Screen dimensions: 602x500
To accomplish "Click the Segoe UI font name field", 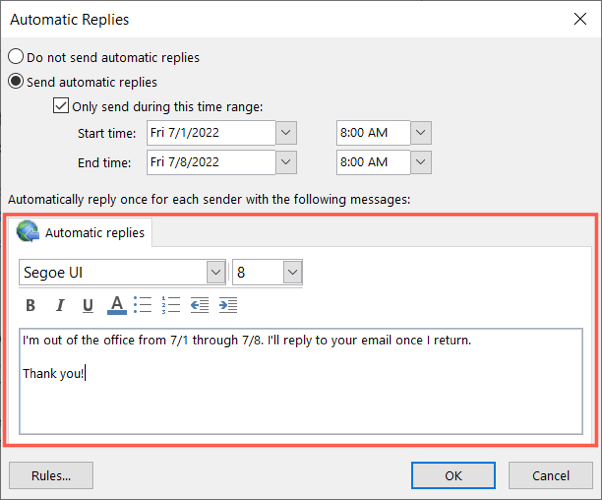I will tap(113, 272).
